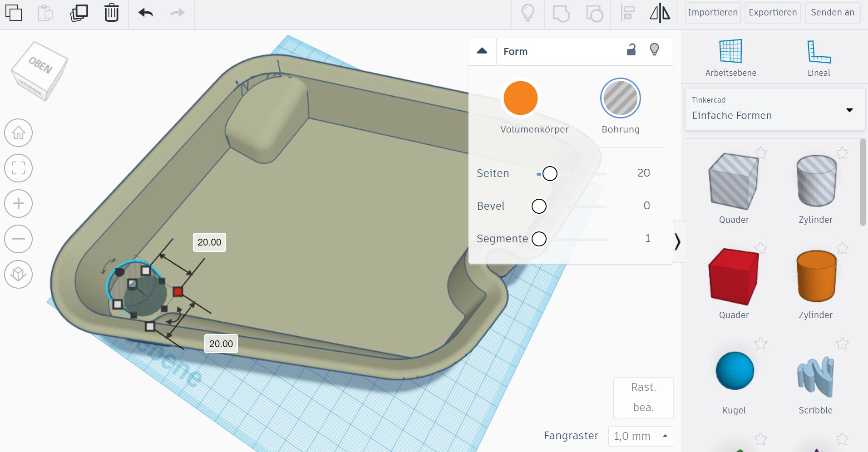
Task: Toggle the lock icon in Form panel
Action: 631,50
